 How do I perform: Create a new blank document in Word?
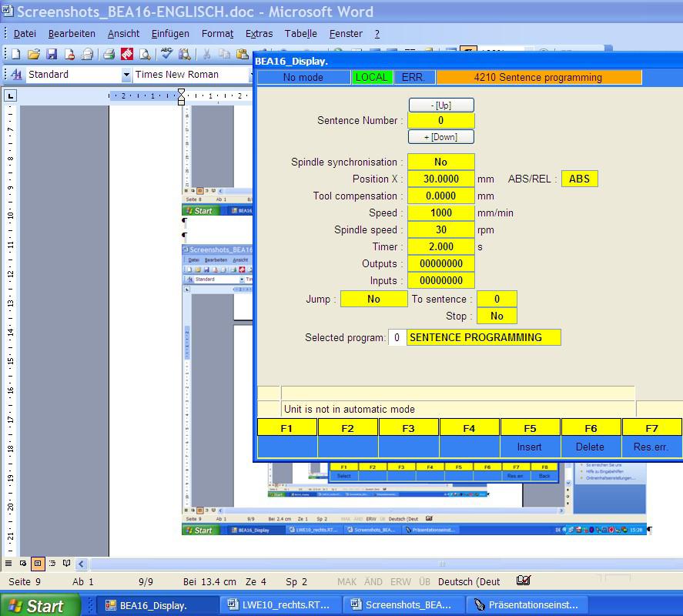click(16, 54)
